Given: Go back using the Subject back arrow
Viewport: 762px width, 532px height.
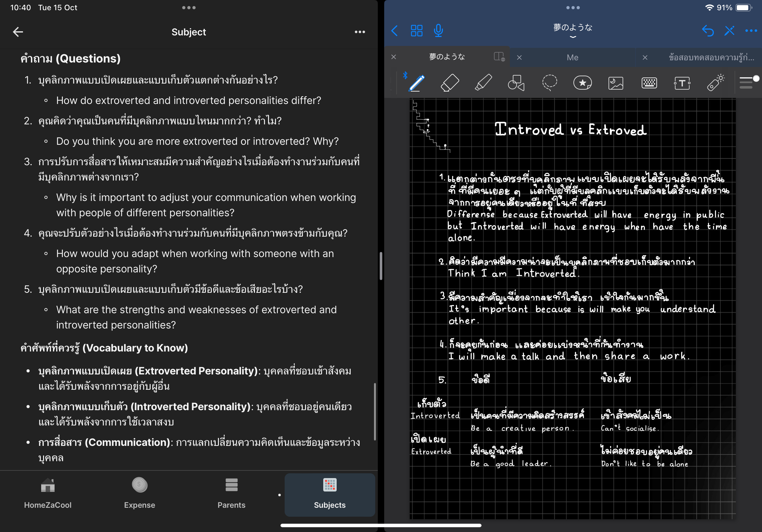Looking at the screenshot, I should (18, 32).
